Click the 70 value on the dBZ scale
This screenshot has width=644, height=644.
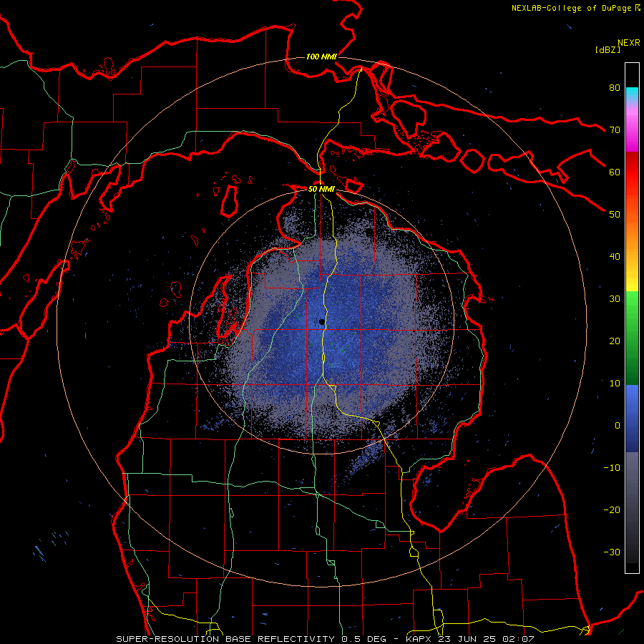tap(615, 130)
